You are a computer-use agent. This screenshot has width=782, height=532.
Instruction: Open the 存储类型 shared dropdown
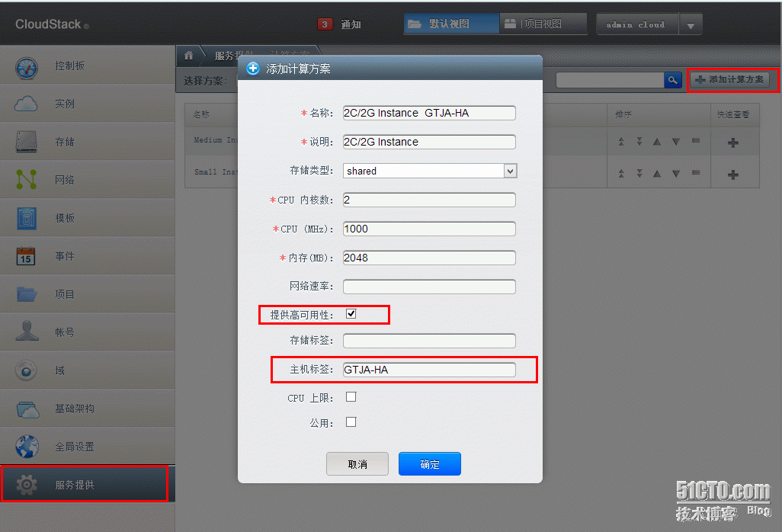click(430, 171)
